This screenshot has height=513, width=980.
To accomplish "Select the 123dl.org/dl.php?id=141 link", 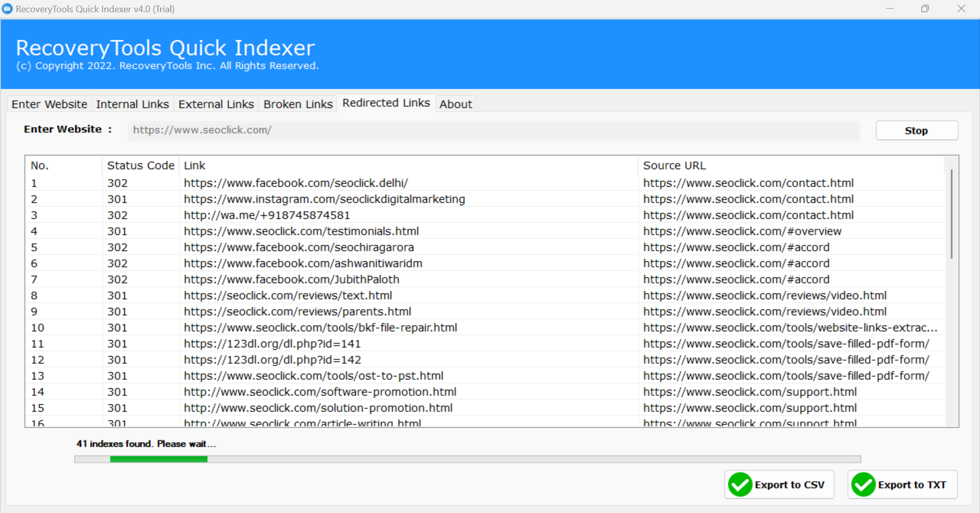I will [x=272, y=344].
